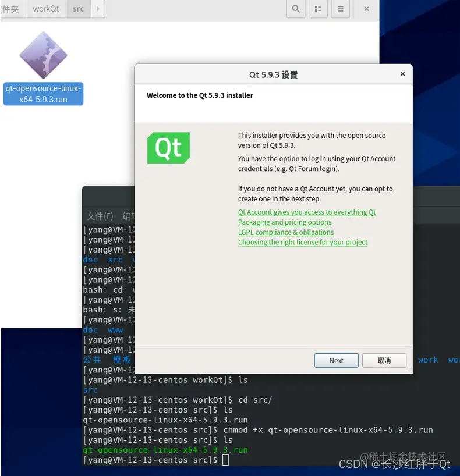Viewport: 460px width, 476px height.
Task: Click the green qt-opensource-linux-x64-5.9.3.run terminal output
Action: (165, 450)
